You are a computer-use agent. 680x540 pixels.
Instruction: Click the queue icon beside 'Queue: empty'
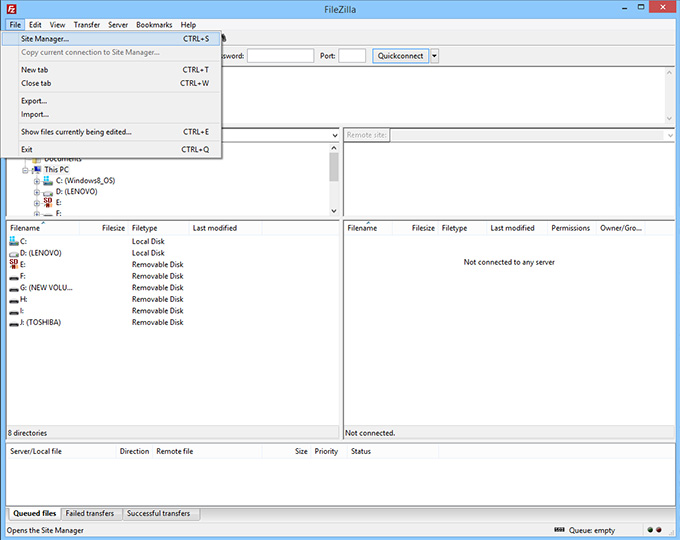point(559,530)
